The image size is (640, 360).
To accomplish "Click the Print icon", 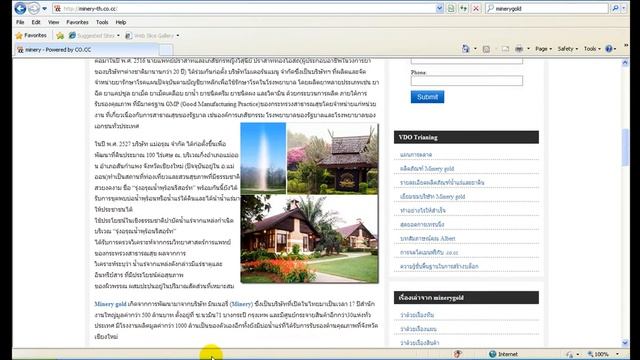I will coord(519,49).
